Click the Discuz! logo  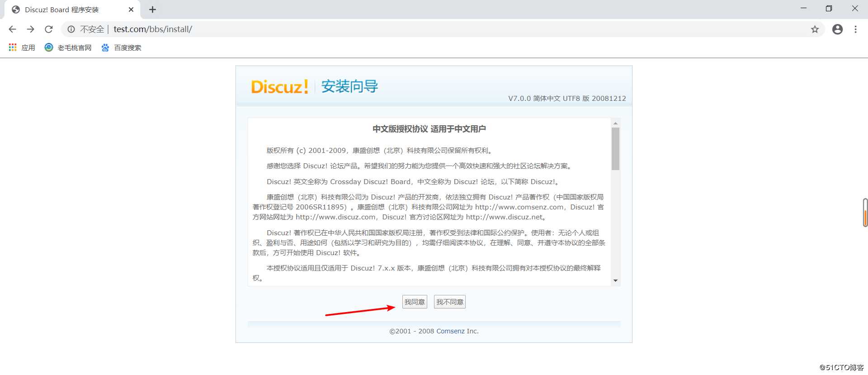tap(279, 86)
